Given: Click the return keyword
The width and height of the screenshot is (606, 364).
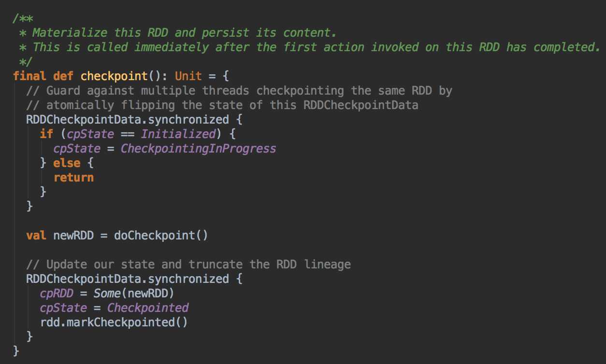Looking at the screenshot, I should point(73,178).
